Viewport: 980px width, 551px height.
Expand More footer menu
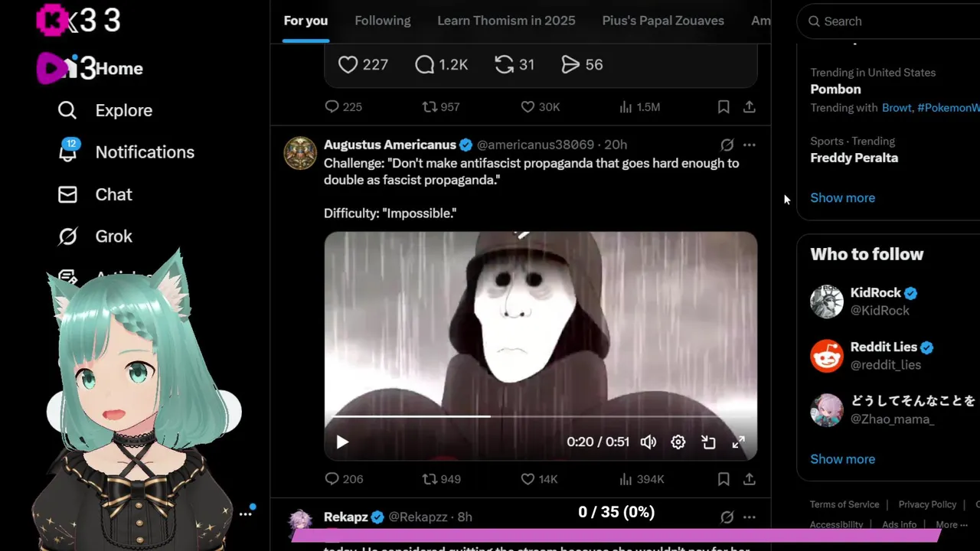coord(953,525)
